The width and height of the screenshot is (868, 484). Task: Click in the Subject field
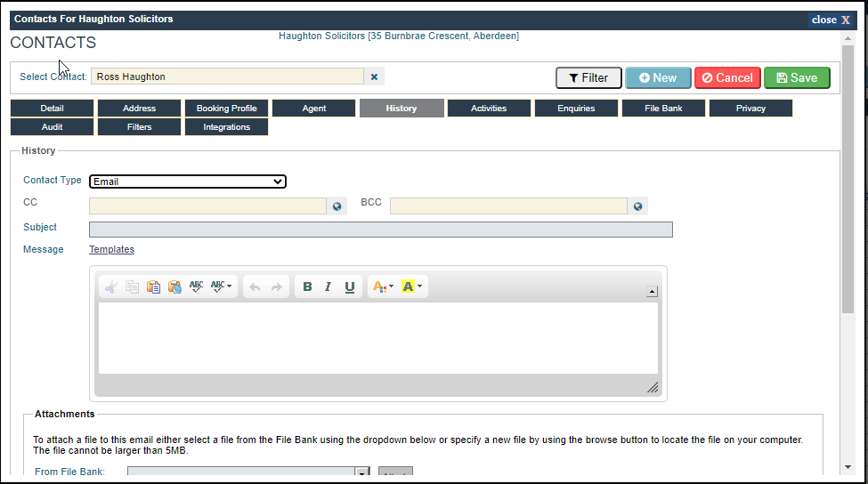pos(381,230)
